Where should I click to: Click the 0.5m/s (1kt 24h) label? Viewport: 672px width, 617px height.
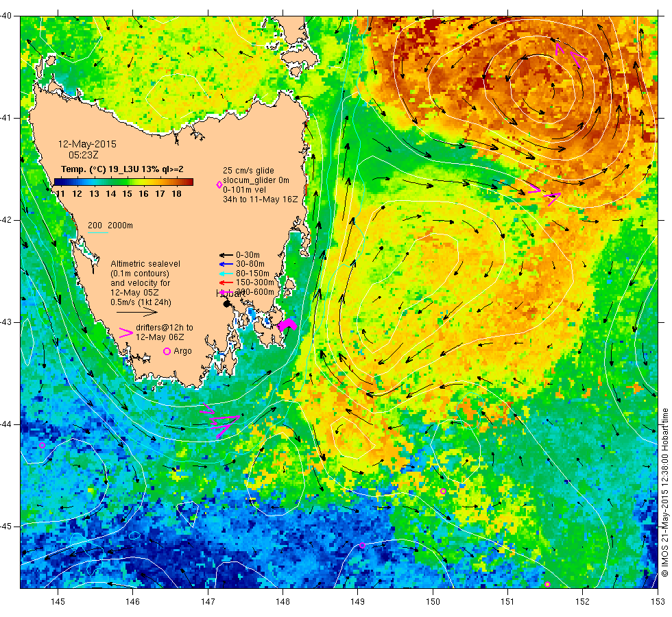[141, 302]
